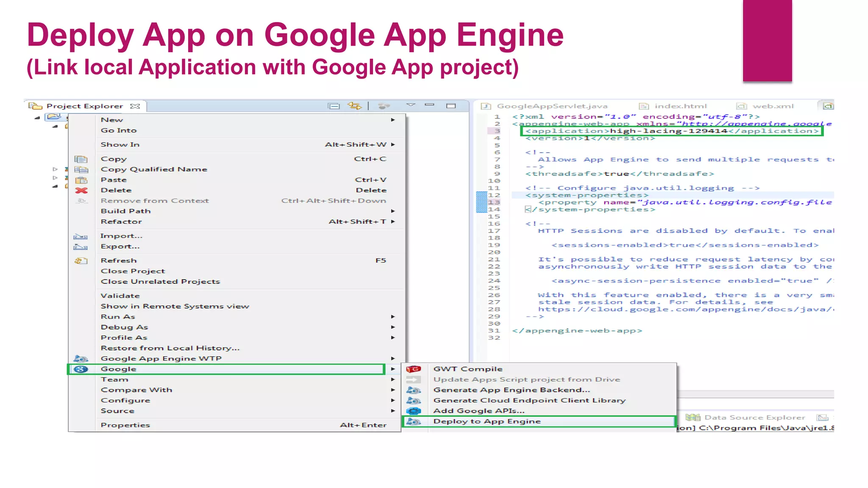Click the Import icon
The height and width of the screenshot is (488, 868).
[x=81, y=236]
